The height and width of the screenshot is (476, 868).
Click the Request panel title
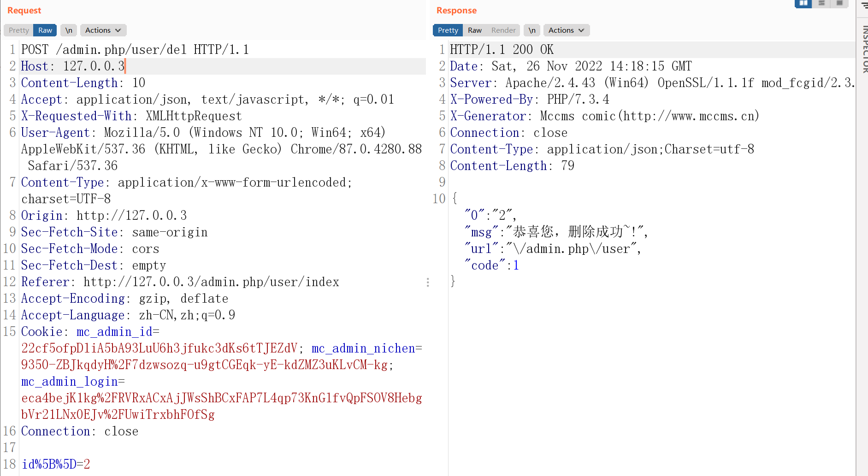(24, 10)
